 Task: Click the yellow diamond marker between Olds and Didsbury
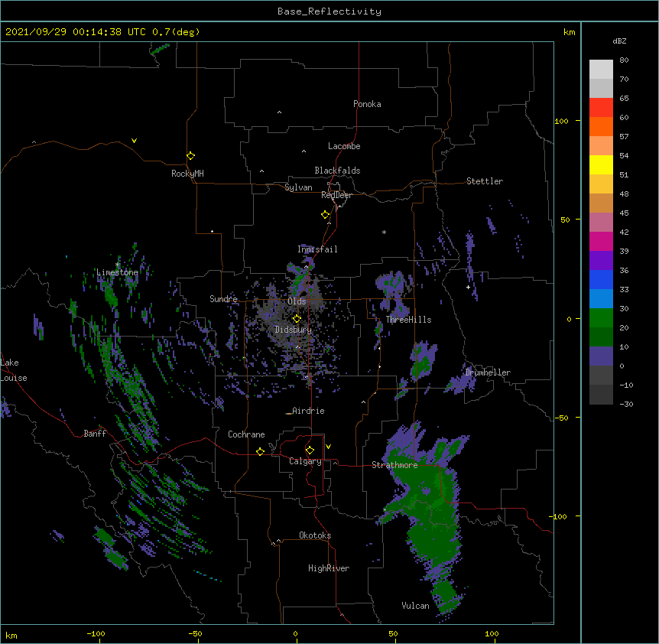click(x=297, y=318)
